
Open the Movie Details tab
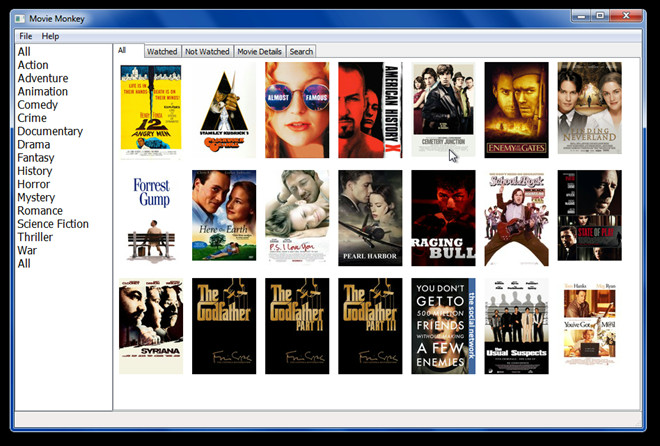259,51
